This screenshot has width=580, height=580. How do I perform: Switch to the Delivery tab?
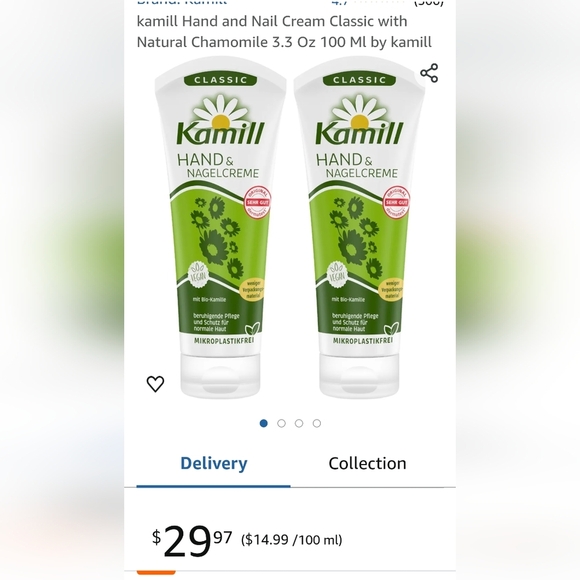click(x=213, y=463)
